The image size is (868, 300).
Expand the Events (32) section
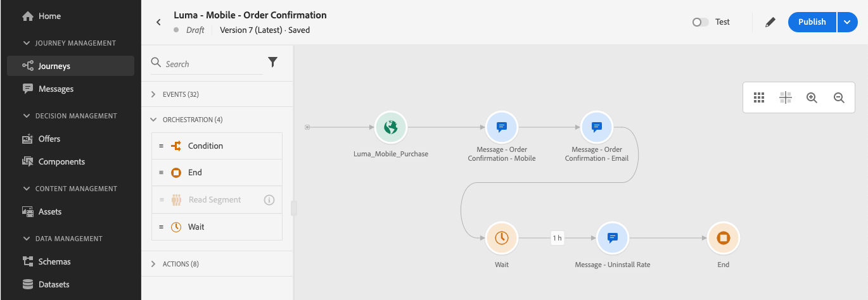217,94
